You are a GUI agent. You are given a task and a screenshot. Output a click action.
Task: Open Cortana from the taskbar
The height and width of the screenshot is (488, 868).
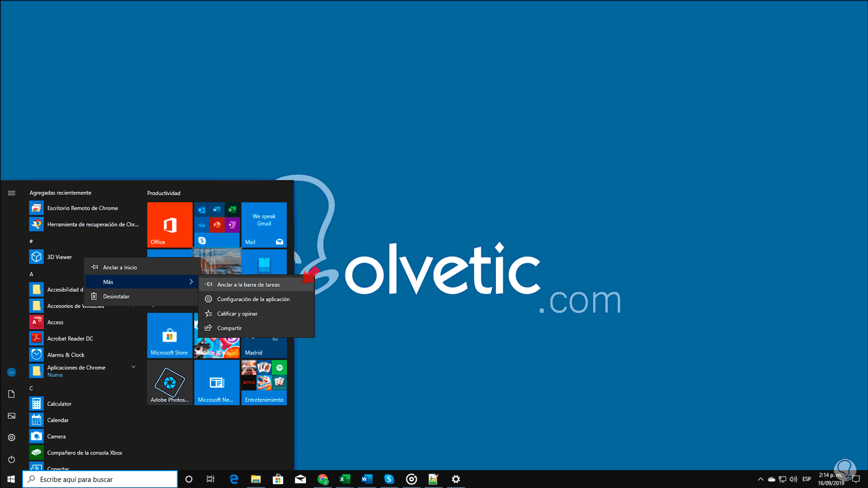click(x=189, y=479)
